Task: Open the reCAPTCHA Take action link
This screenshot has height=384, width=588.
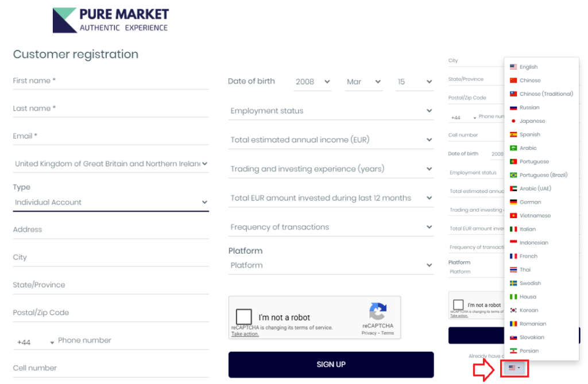Action: [x=245, y=334]
